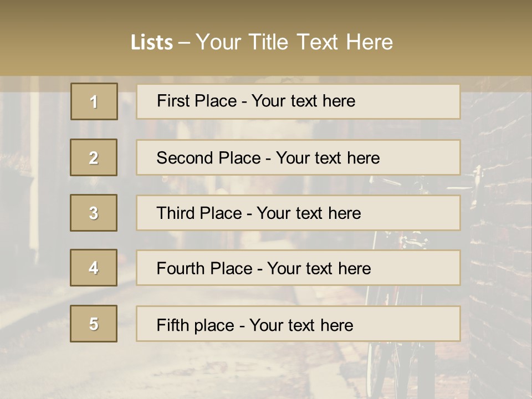Click "Your text here" in the Third Place row
This screenshot has height=399, width=532.
click(x=309, y=213)
